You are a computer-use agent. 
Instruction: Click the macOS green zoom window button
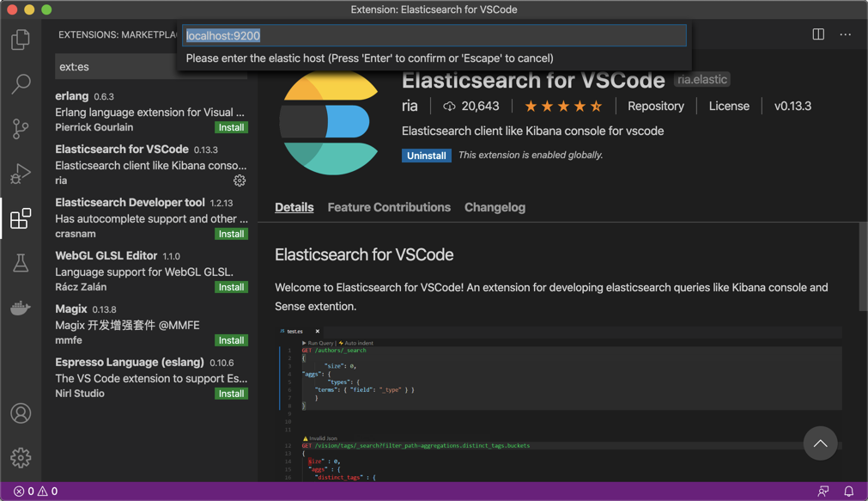click(x=46, y=9)
